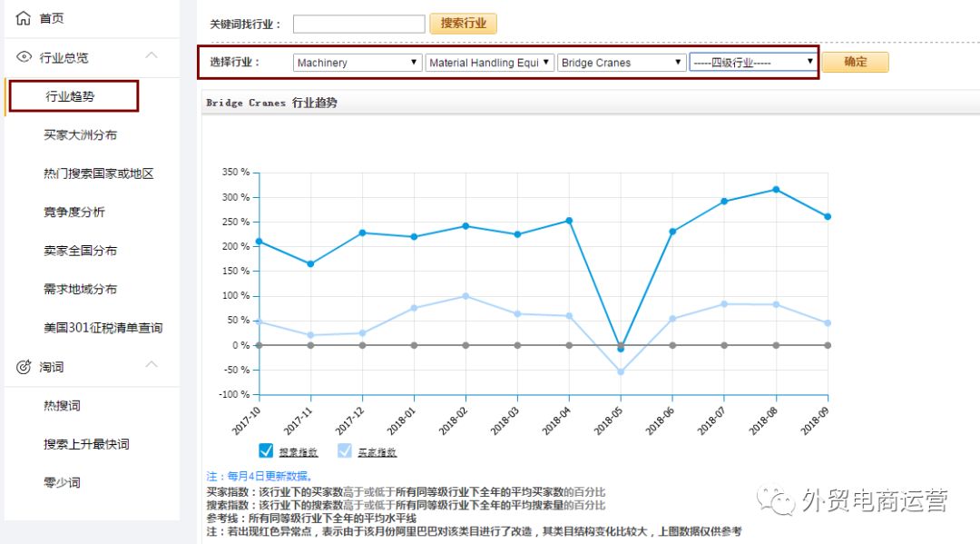Toggle the 买家指数 checkbox

[345, 450]
